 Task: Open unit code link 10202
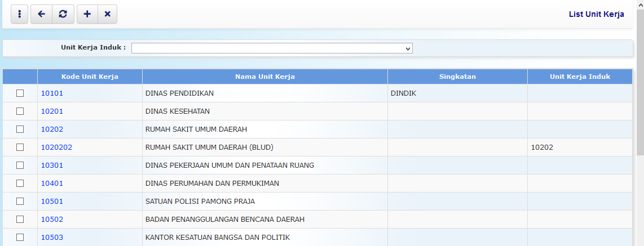pos(52,129)
